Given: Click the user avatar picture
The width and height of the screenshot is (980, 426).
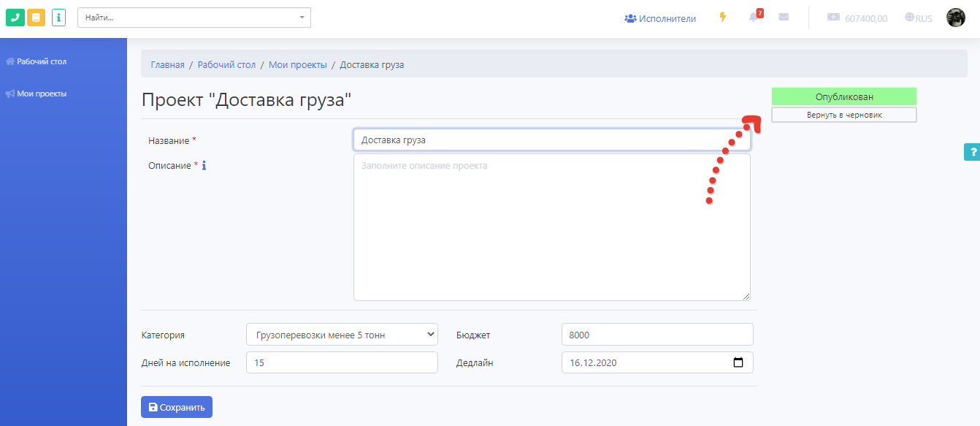Looking at the screenshot, I should tap(955, 18).
